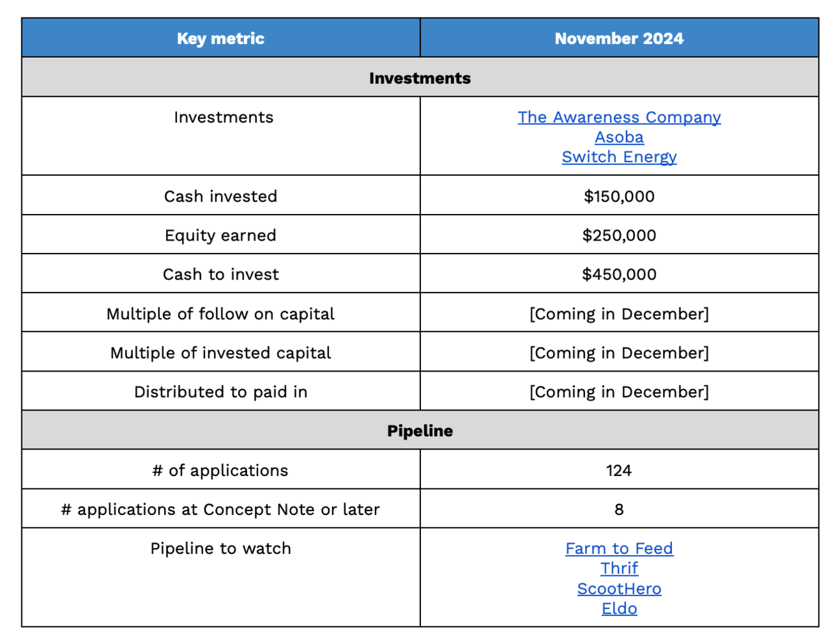
Task: Select the $250,000 equity earned value
Action: pos(619,235)
